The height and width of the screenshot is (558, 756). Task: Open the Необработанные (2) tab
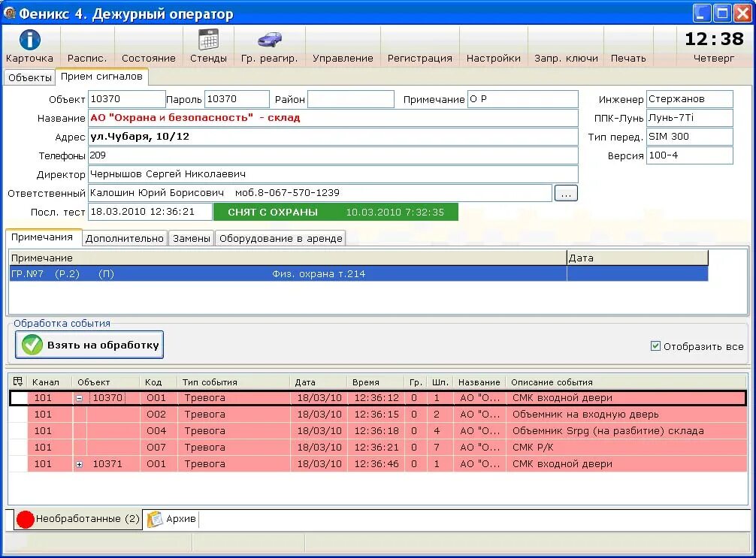[78, 519]
